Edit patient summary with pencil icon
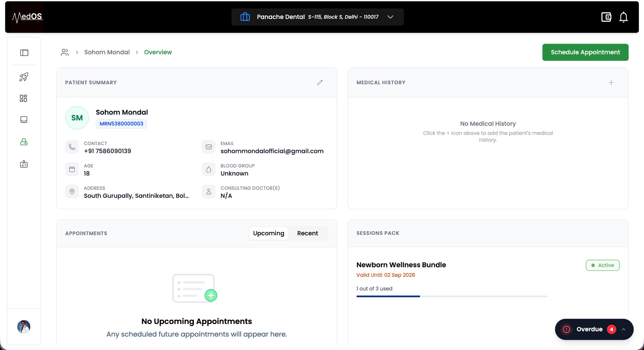Screen dimensions: 644x350 (320, 83)
